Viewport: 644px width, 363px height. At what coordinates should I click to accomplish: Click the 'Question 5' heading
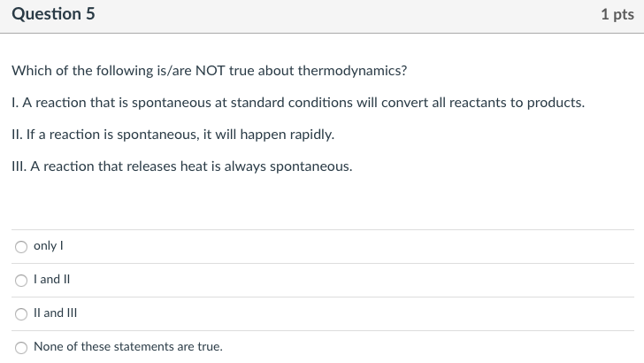(53, 14)
